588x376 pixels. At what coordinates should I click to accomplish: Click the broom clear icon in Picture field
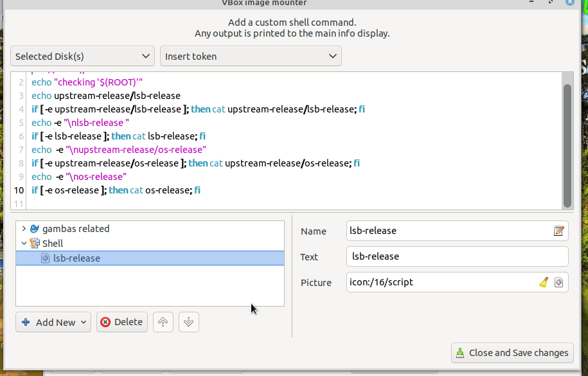pos(543,282)
